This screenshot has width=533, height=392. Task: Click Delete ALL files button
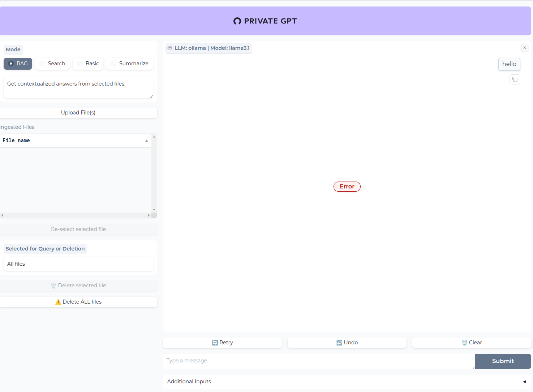78,302
